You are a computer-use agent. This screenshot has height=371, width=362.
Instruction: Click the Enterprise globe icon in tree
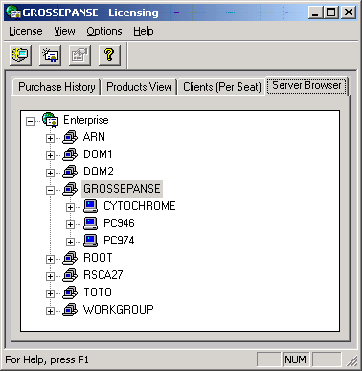[x=50, y=120]
